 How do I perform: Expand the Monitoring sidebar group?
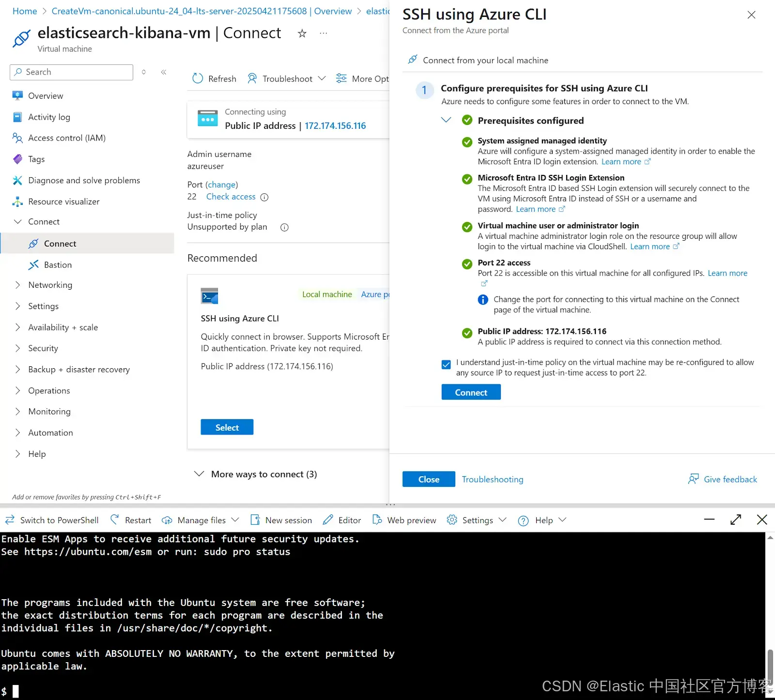pos(18,411)
